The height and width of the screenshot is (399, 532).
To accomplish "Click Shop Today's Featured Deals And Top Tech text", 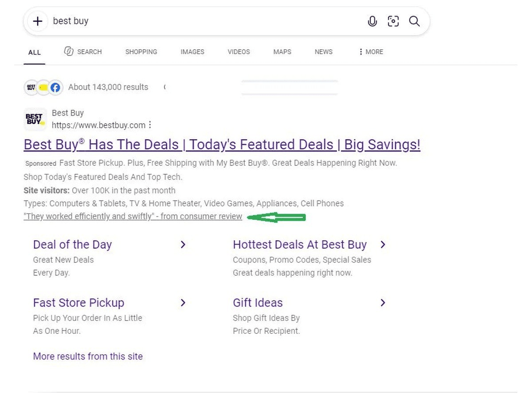I will coord(103,177).
